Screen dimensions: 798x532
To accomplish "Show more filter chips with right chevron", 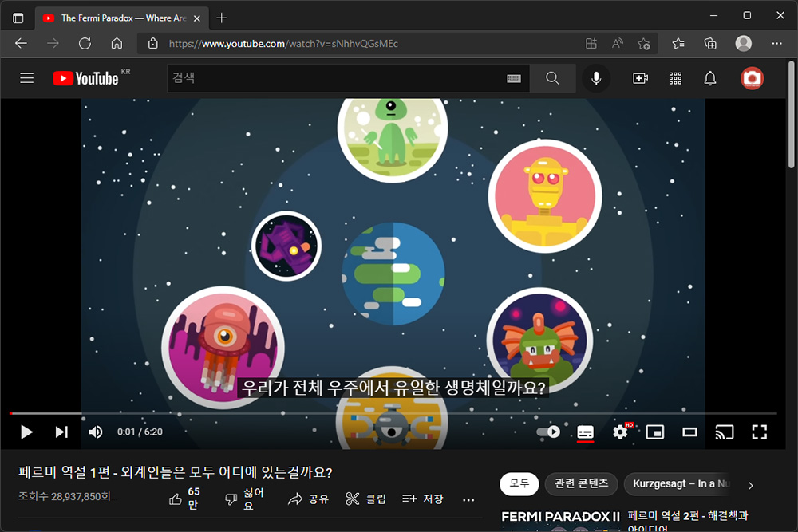I will [750, 485].
